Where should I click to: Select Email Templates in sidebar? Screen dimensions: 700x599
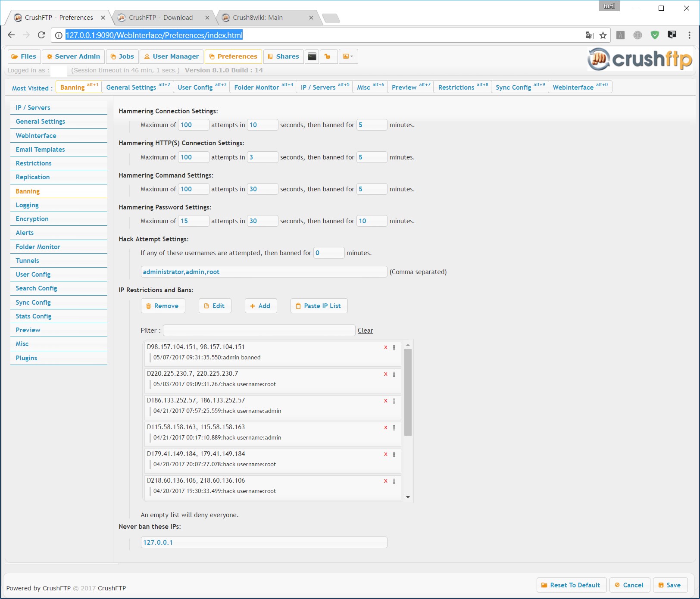pos(59,150)
